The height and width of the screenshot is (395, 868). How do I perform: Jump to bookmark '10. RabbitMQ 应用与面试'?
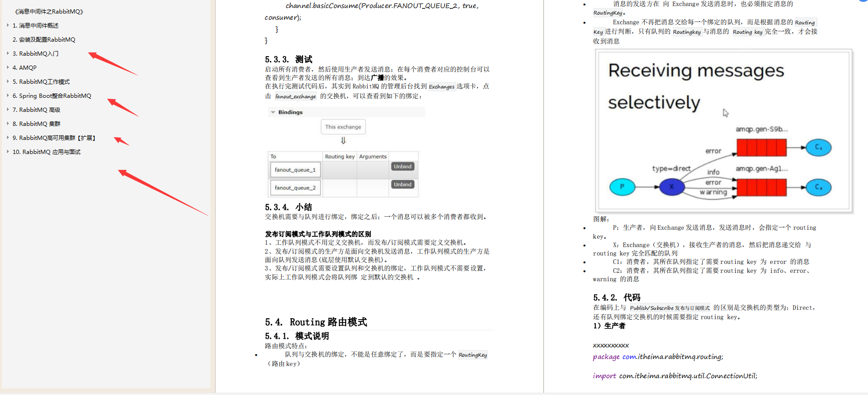(46, 152)
